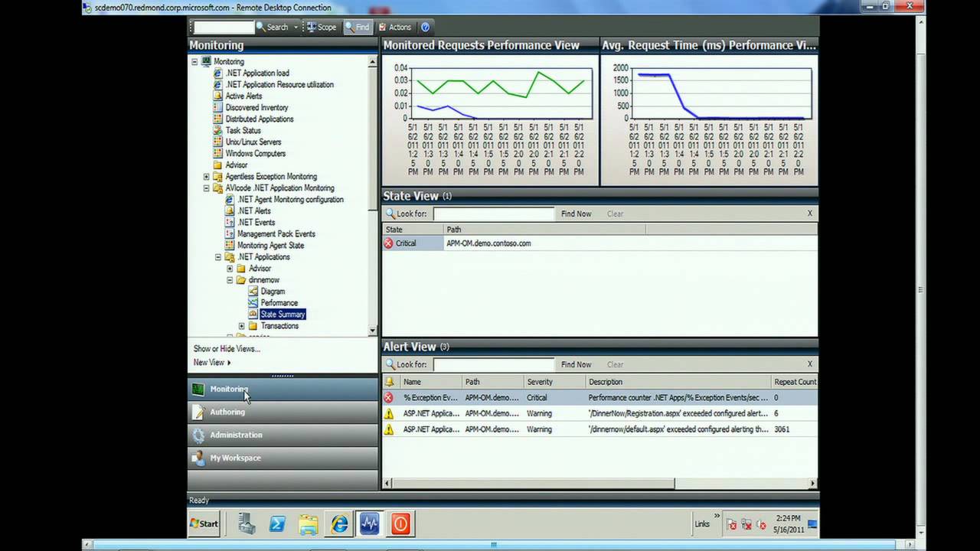Open the Search dropdown arrow
Image resolution: width=980 pixels, height=551 pixels.
(x=296, y=27)
